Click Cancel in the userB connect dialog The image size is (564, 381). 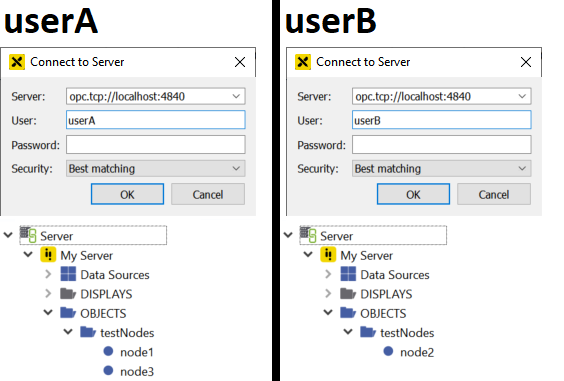click(x=494, y=194)
